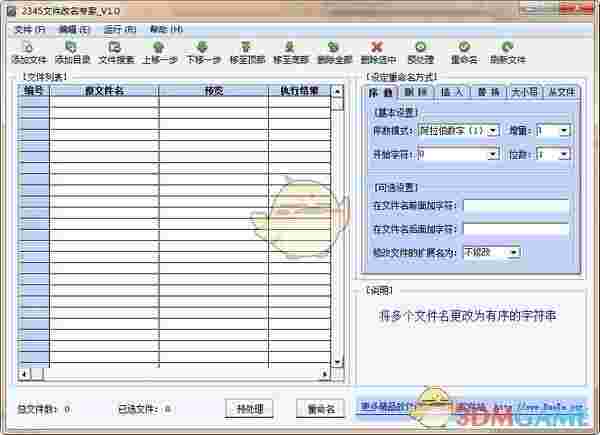Click the 上移一步 (Move Up) toolbar icon
Viewport: 600px width, 435px height.
(x=159, y=52)
